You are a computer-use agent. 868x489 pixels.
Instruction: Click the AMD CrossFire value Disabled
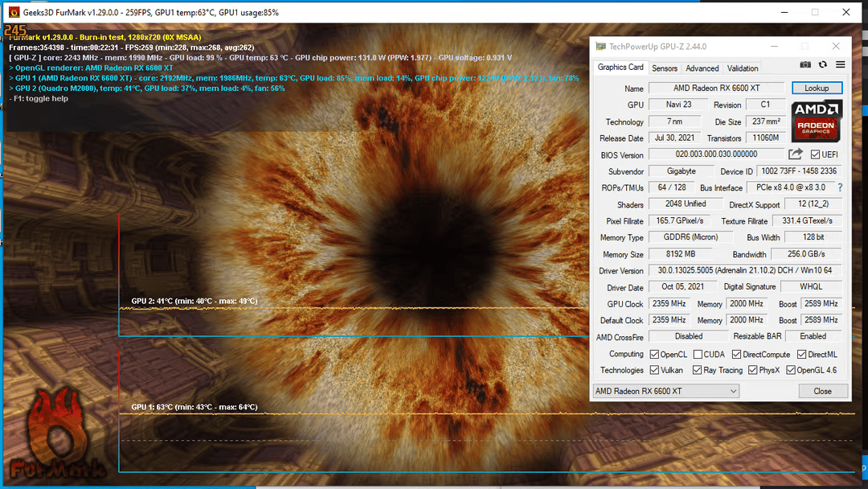[688, 336]
